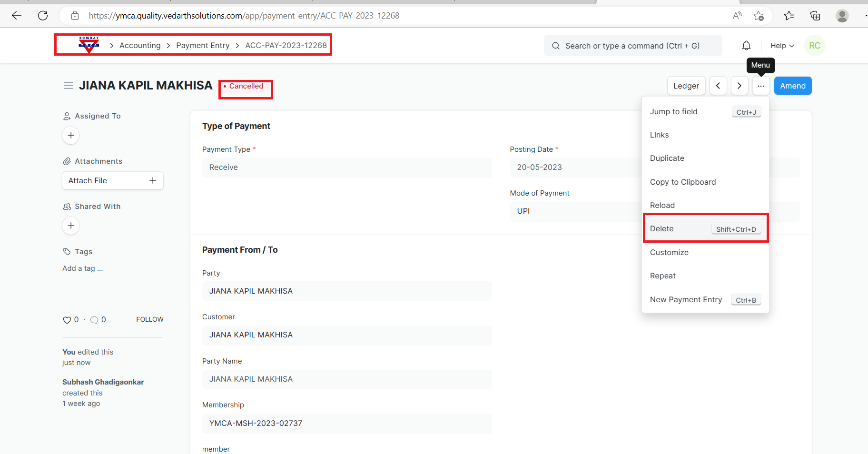The image size is (868, 454).
Task: Click the comment bubble icon
Action: (x=94, y=320)
